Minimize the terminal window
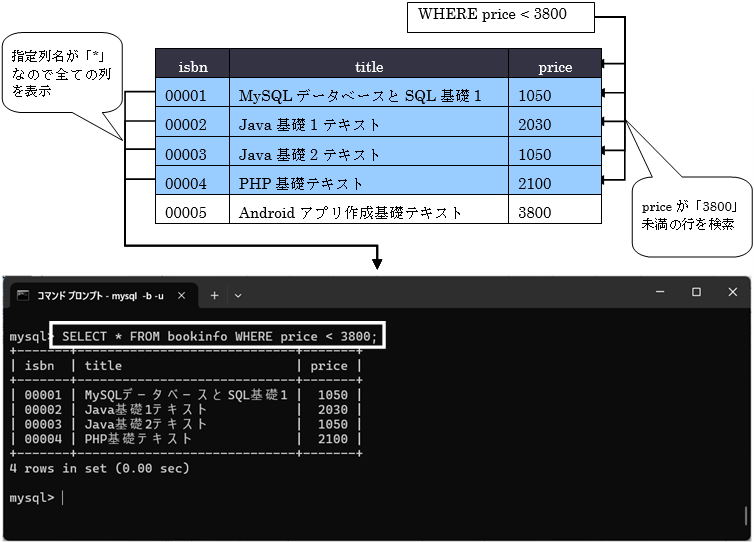 pyautogui.click(x=656, y=292)
